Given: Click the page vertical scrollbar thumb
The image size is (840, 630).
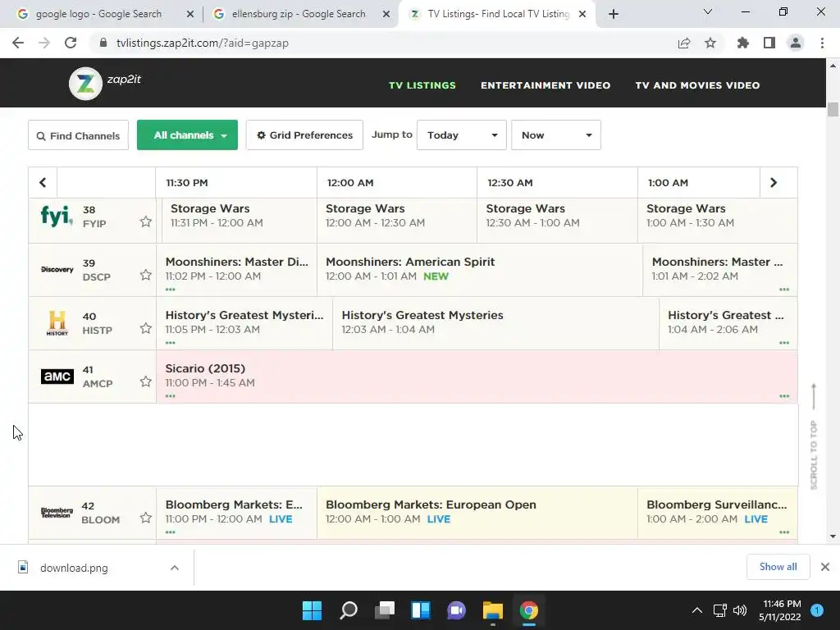Looking at the screenshot, I should tap(833, 109).
